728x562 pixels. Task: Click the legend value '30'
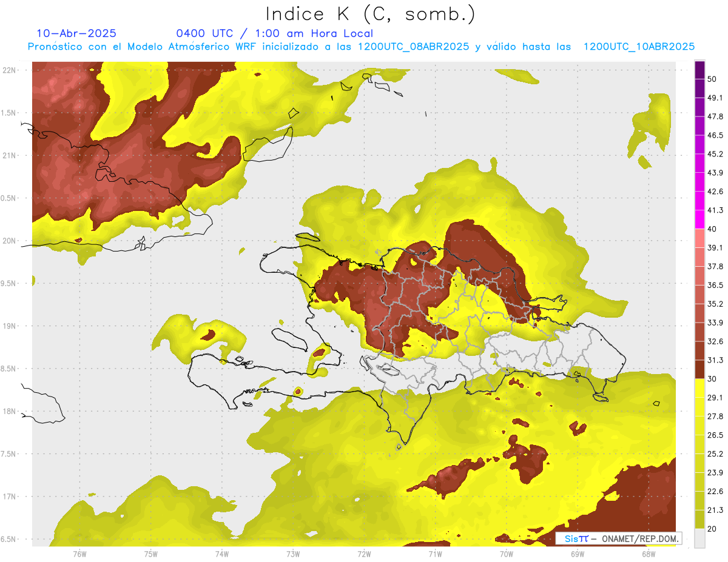[x=713, y=379]
